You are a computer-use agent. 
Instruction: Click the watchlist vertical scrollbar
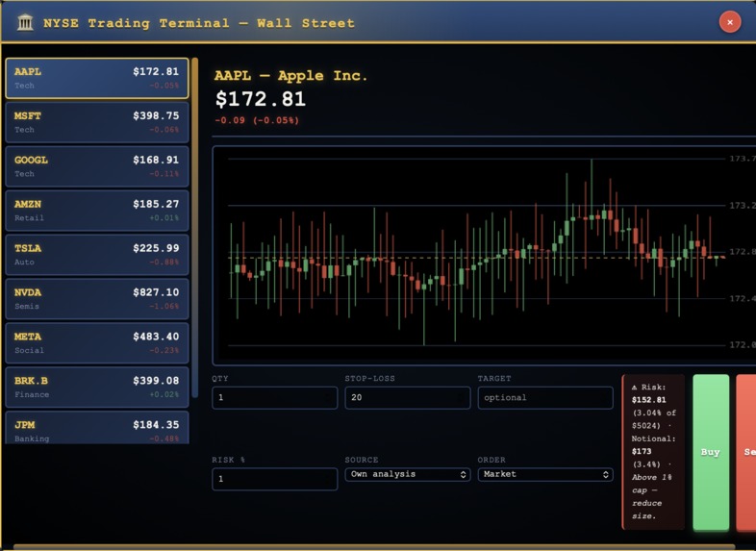click(195, 228)
